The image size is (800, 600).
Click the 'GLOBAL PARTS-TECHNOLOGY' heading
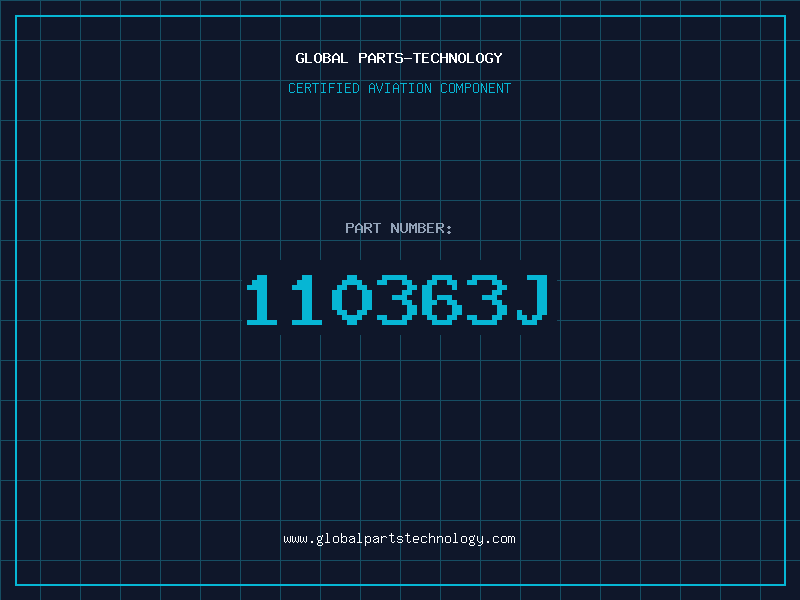coord(399,58)
